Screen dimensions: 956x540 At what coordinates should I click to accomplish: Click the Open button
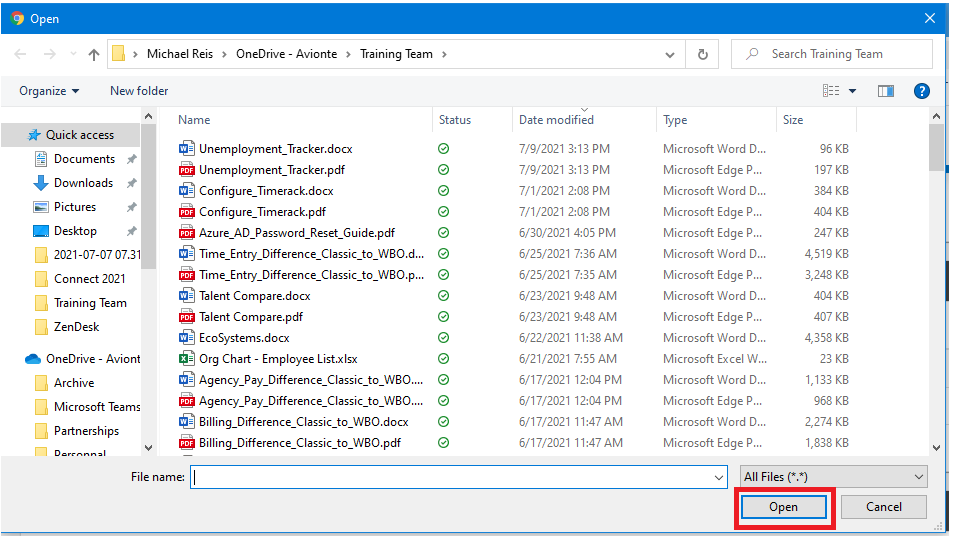coord(783,507)
